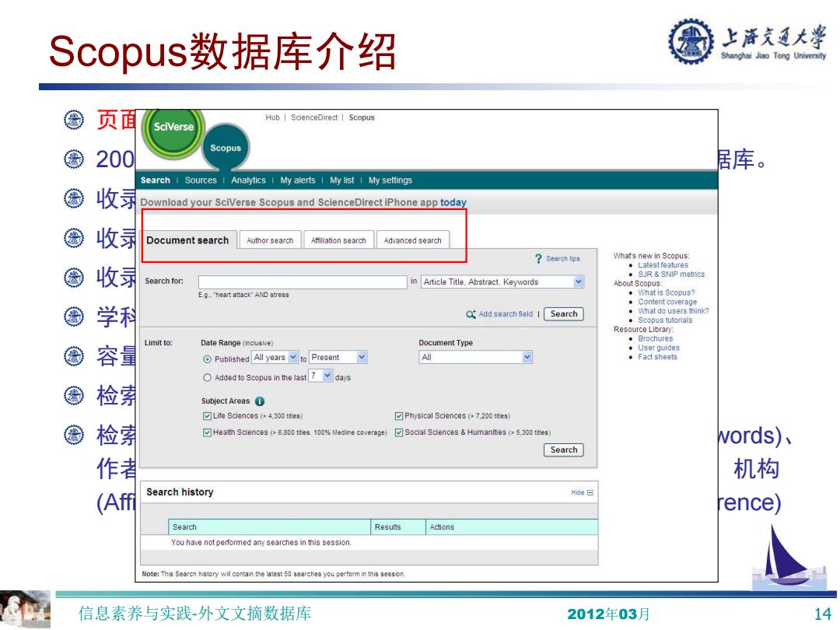Click the slide page number 14

(x=822, y=614)
